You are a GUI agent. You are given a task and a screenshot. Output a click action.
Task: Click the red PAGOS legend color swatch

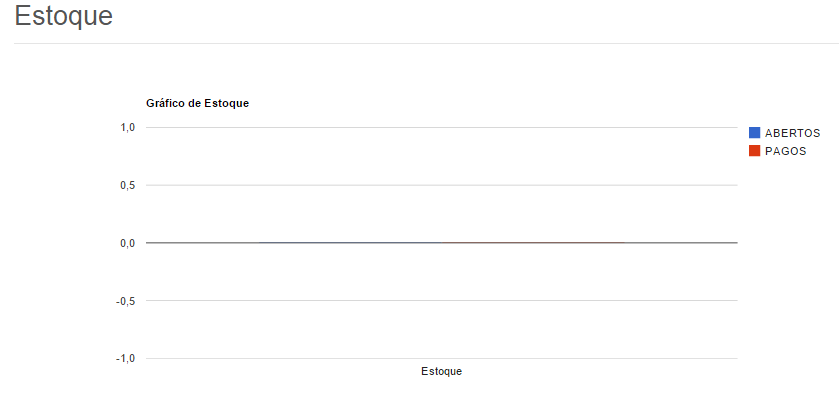pyautogui.click(x=754, y=151)
